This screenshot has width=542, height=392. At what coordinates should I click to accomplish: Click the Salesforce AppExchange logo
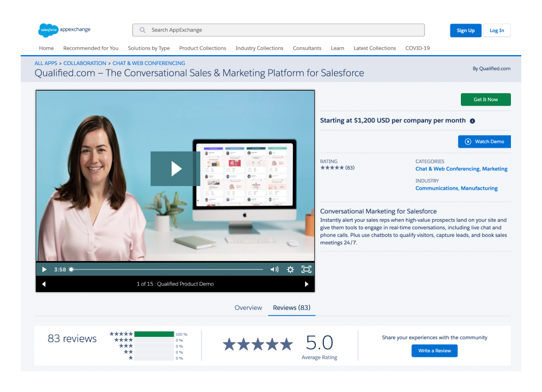tap(64, 30)
